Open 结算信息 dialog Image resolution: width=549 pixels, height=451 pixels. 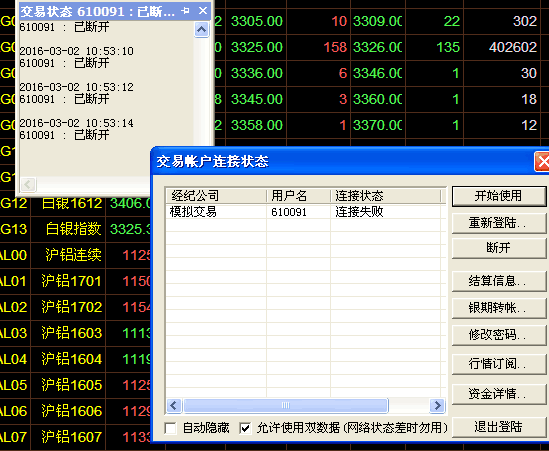[499, 281]
